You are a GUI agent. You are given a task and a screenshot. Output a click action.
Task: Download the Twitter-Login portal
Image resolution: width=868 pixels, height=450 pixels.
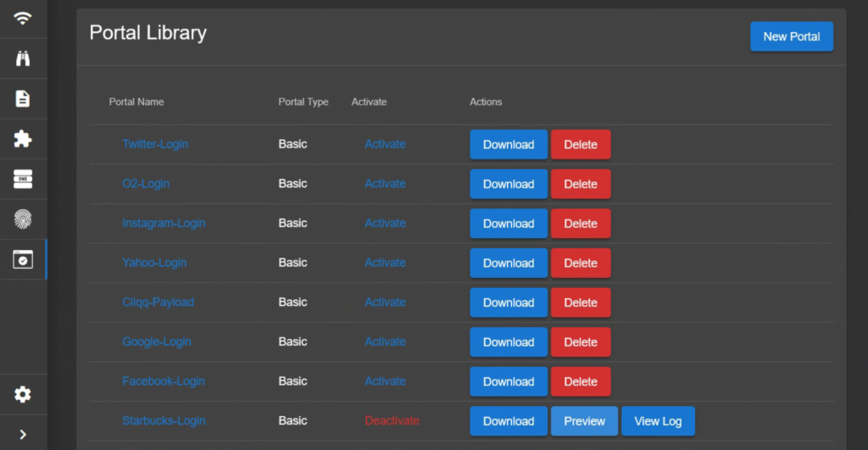[x=509, y=144]
